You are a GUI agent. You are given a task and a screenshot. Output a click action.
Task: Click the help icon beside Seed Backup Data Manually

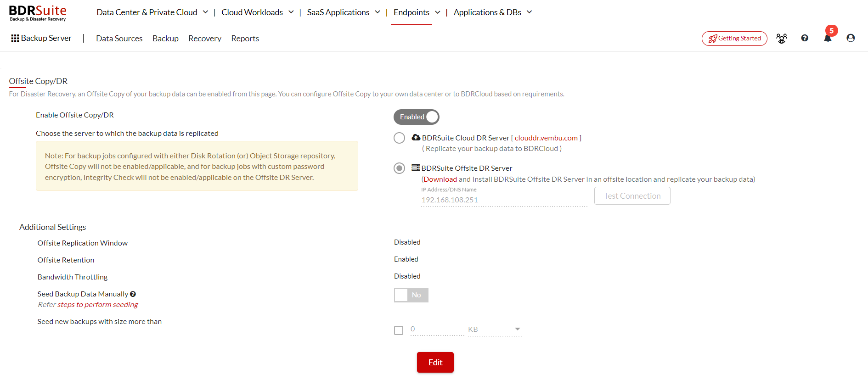[x=133, y=294]
